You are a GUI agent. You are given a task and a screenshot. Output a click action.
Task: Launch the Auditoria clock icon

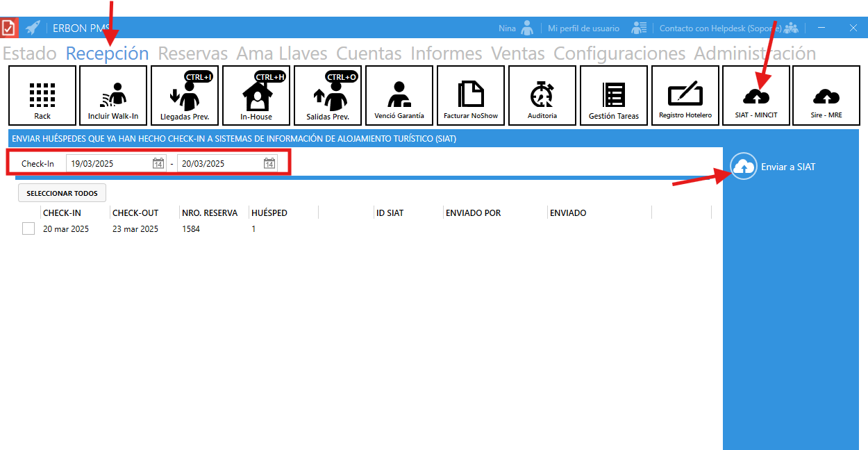tap(542, 95)
